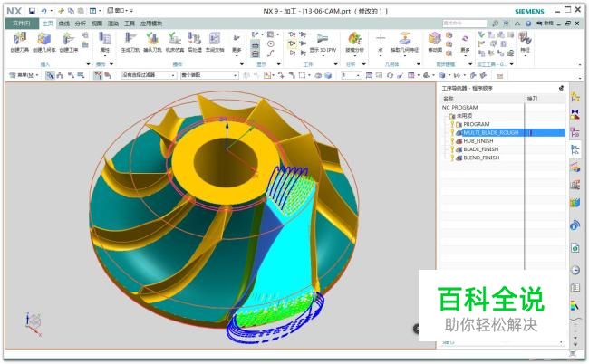Select the BLEND_FINISH operation
Image resolution: width=589 pixels, height=364 pixels.
point(481,158)
